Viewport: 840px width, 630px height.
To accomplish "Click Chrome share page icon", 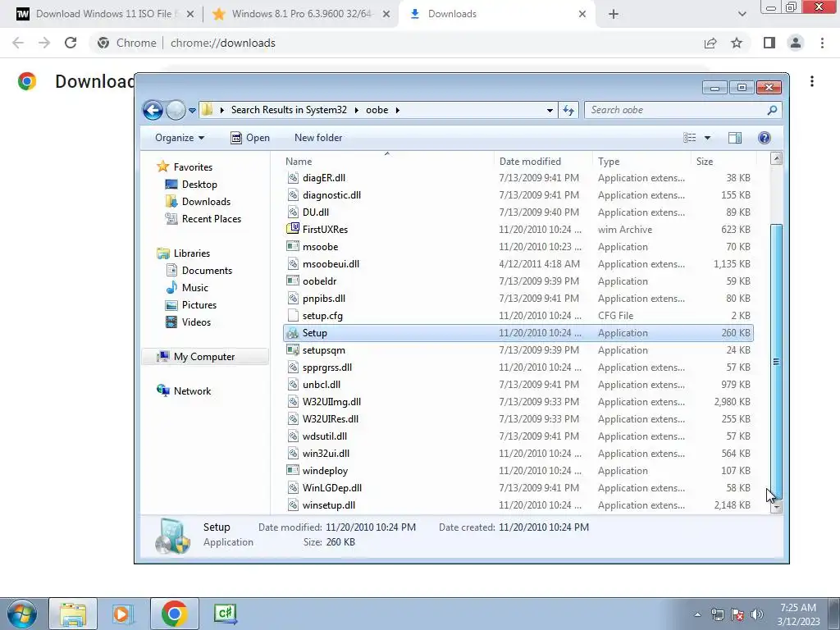I will (710, 43).
